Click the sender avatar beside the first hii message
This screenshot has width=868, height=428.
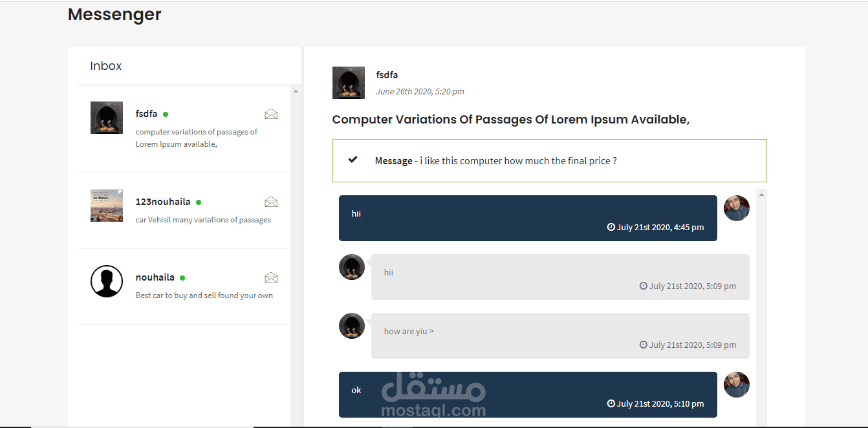click(x=737, y=208)
